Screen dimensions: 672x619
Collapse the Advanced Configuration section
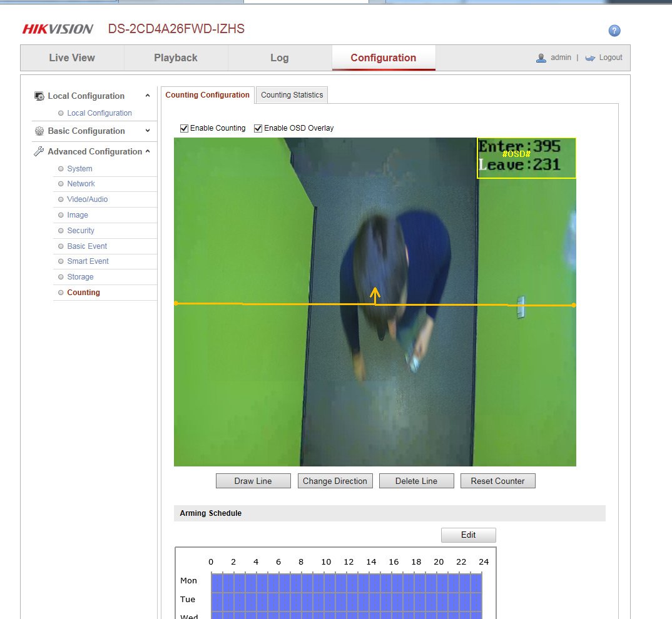tap(148, 151)
